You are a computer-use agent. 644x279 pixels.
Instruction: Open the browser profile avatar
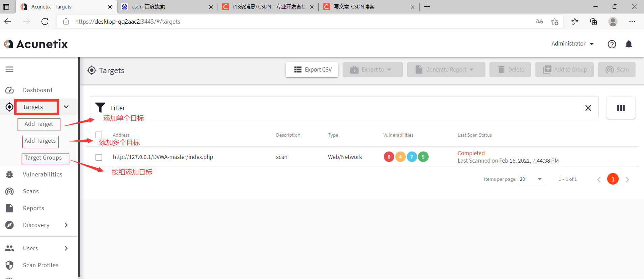click(x=613, y=22)
